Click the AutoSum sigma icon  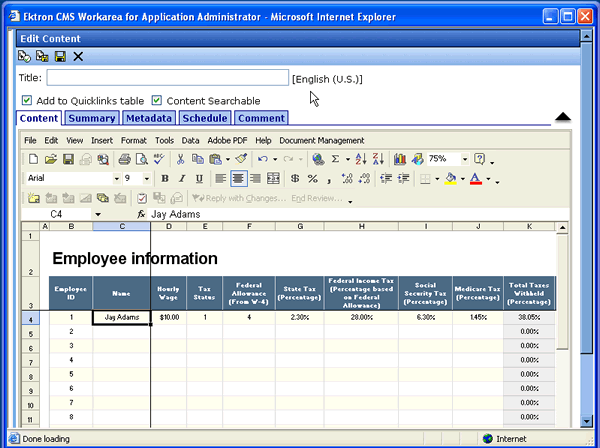point(335,159)
